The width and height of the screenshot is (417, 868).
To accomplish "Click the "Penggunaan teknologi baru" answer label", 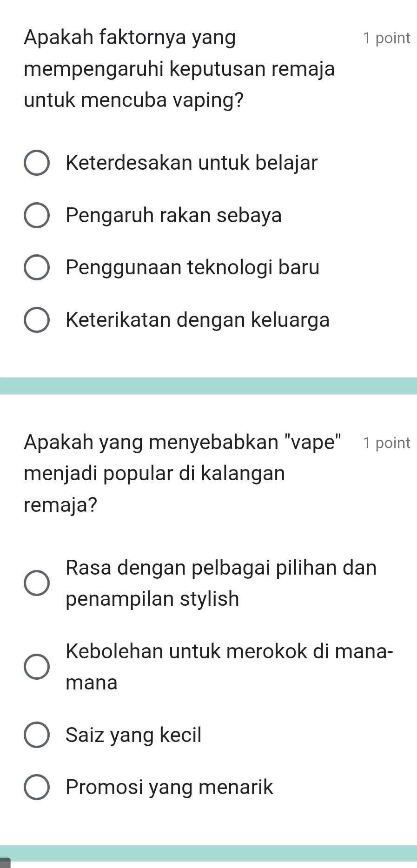I will click(x=192, y=267).
